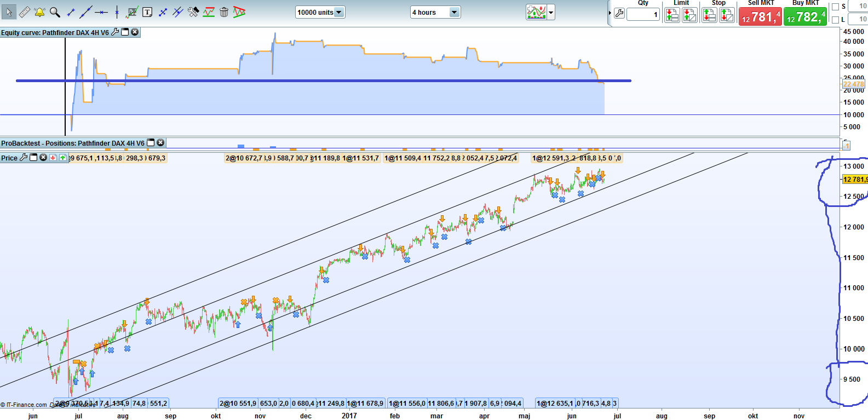The width and height of the screenshot is (868, 420).
Task: Click the Equity curve panel title
Action: click(55, 33)
